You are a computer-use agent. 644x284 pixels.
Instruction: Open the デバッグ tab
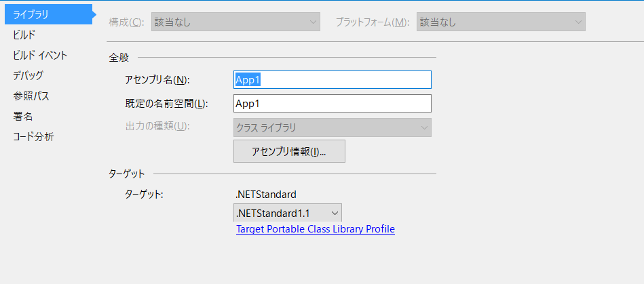pos(28,75)
